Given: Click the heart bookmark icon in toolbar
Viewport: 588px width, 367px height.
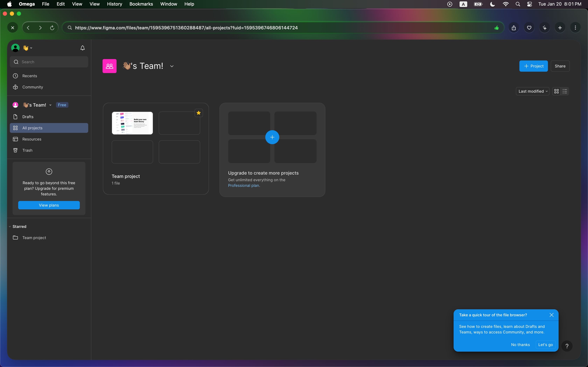Looking at the screenshot, I should pos(529,28).
